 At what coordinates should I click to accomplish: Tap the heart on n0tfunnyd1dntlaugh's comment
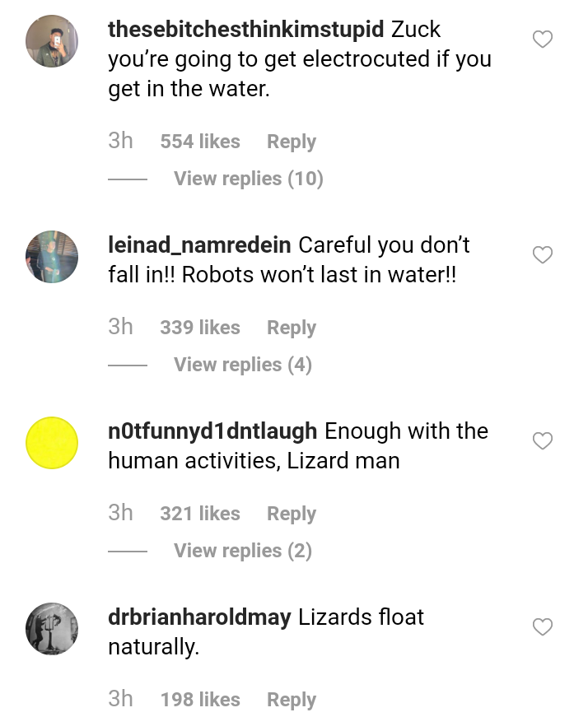pos(543,441)
